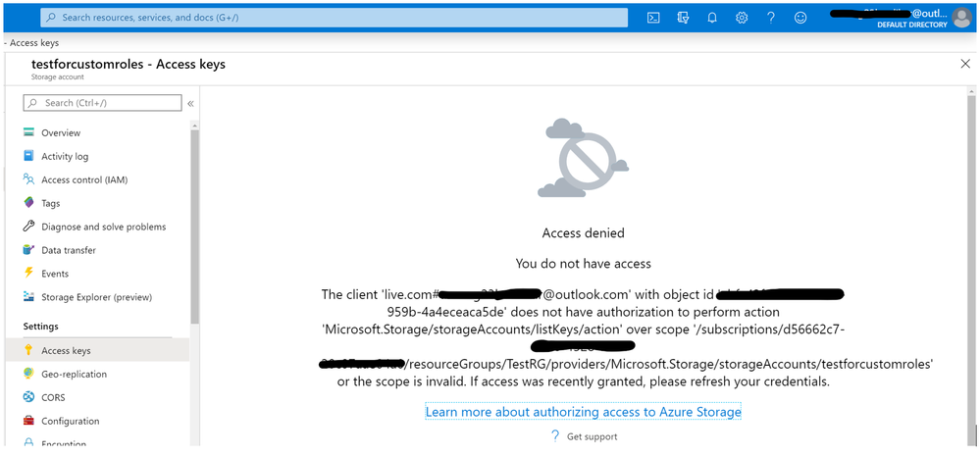Focus the sidebar Search (Ctrl+/) field
Image resolution: width=980 pixels, height=456 pixels.
102,102
